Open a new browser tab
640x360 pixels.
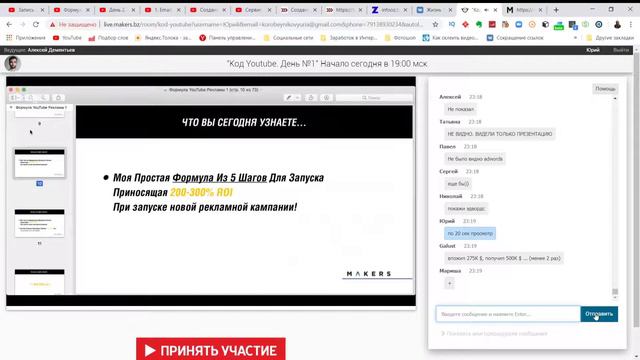pyautogui.click(x=556, y=10)
